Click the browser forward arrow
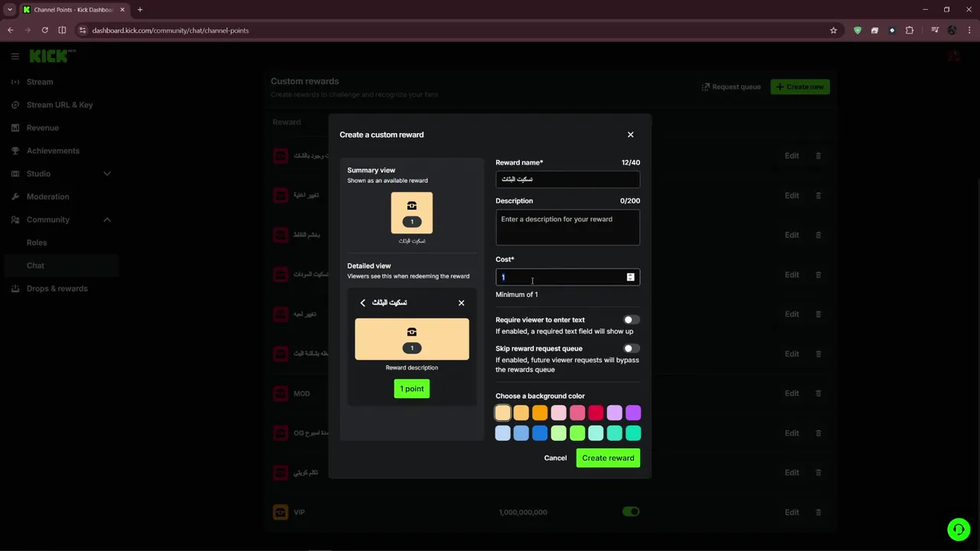Viewport: 980px width, 551px height. point(28,31)
